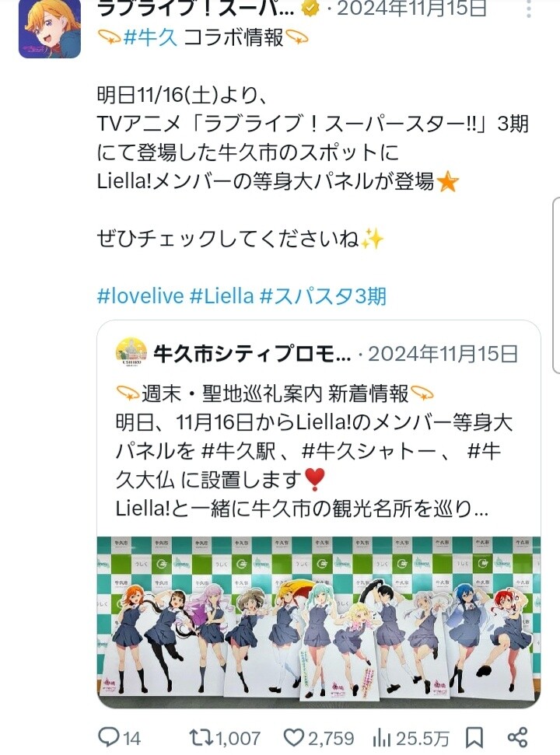Screen dimensions: 560x755
Task: Like the post with heart icon
Action: pyautogui.click(x=293, y=737)
